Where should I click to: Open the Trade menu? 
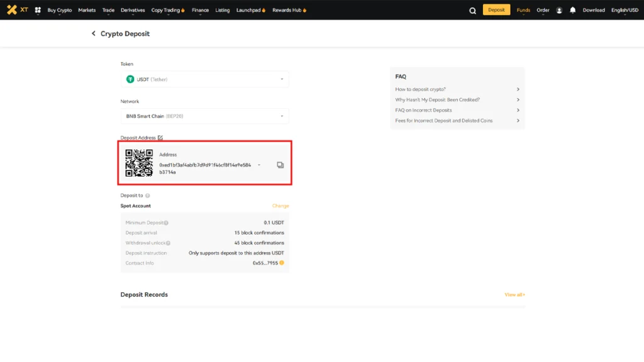tap(108, 10)
